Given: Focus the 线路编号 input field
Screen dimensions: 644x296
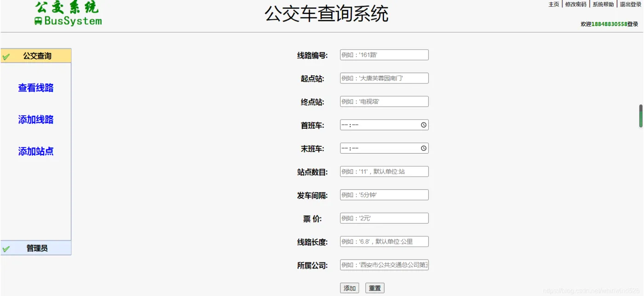Looking at the screenshot, I should tap(385, 55).
